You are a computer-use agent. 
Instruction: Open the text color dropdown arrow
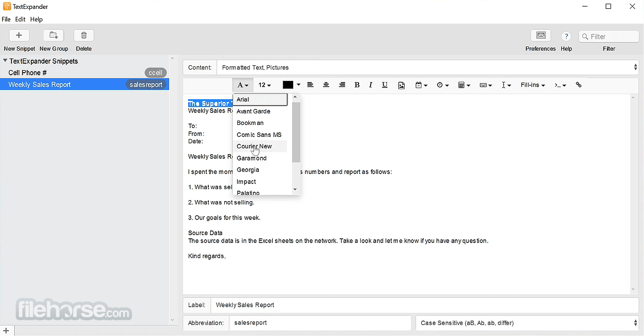click(x=298, y=85)
